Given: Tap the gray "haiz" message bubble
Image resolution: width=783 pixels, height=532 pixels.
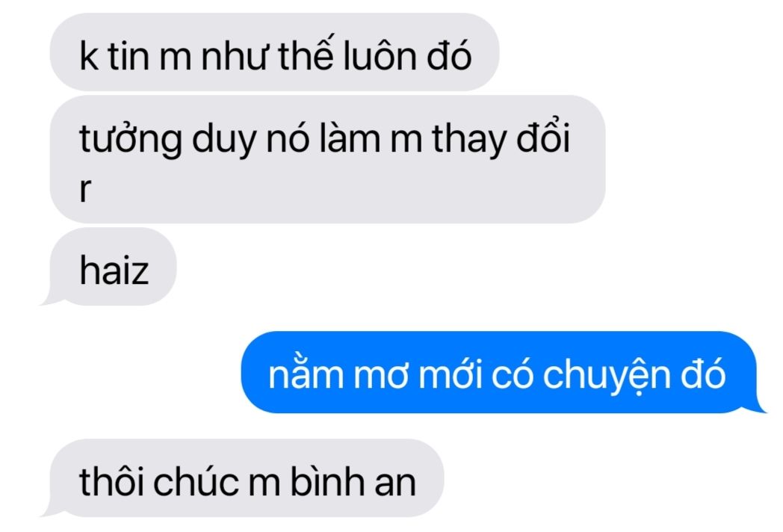Looking at the screenshot, I should click(114, 266).
